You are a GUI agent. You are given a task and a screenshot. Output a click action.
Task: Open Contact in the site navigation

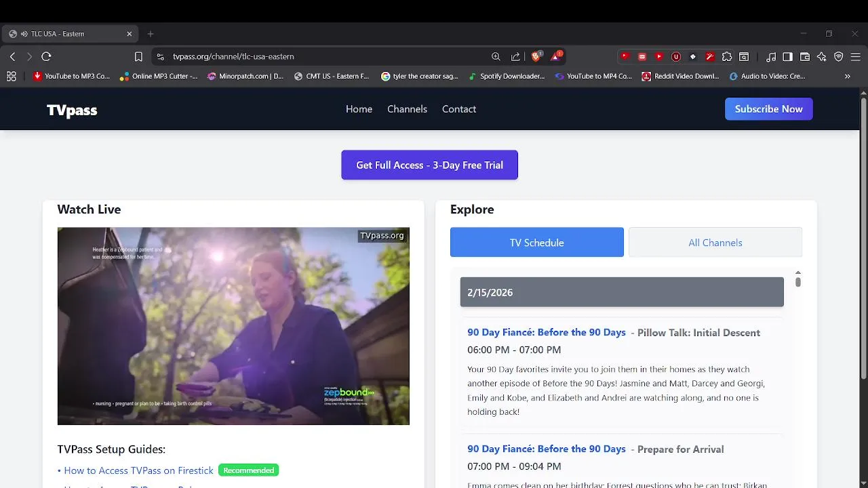(459, 109)
